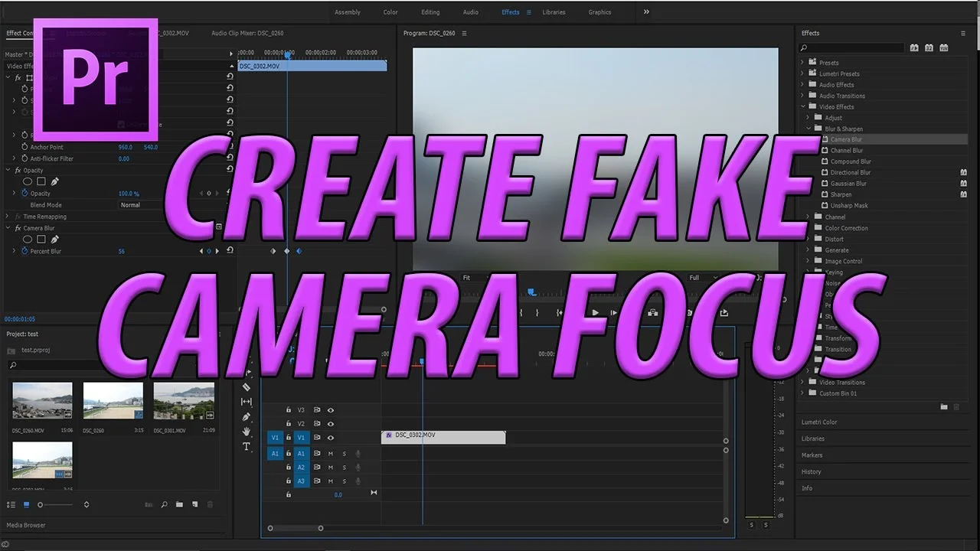Screen dimensions: 980x551
Task: Create an ellipse mask under Camera Blur
Action: [28, 240]
